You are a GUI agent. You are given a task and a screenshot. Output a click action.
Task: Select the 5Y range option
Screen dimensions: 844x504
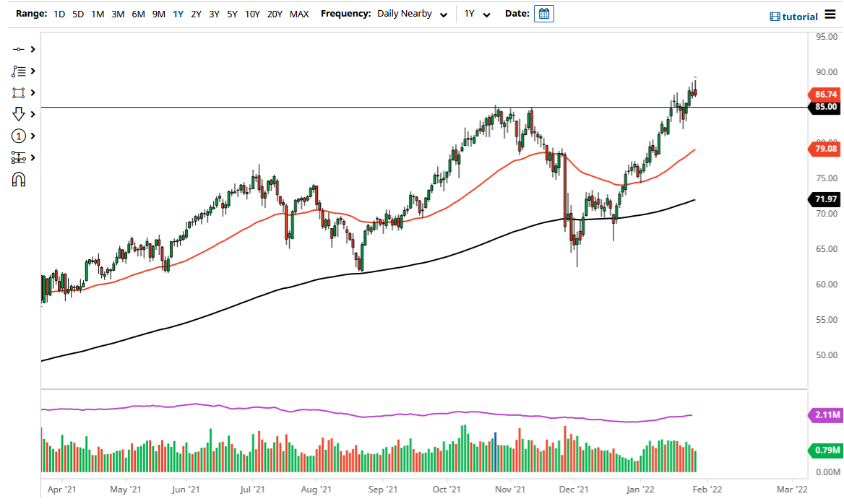point(232,14)
